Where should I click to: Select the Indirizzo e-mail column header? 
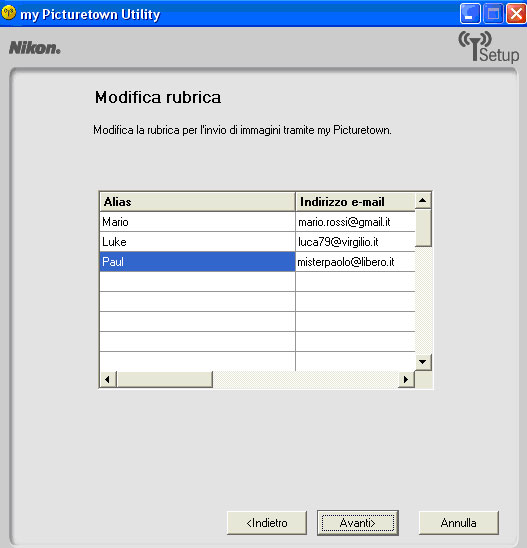pos(355,202)
